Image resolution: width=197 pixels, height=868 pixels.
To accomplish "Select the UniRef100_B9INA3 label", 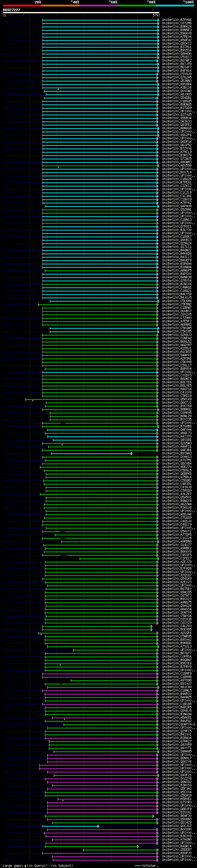I will 177,454.
